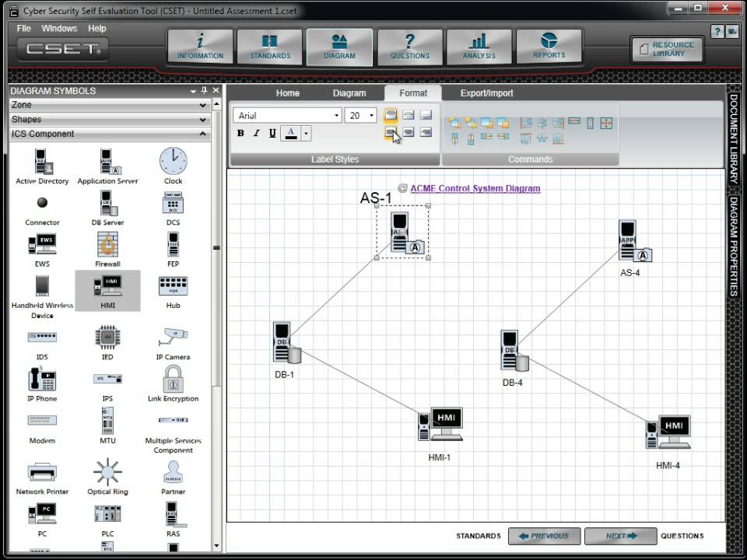This screenshot has height=560, width=747.
Task: Switch to the Home ribbon tab
Action: (x=288, y=93)
